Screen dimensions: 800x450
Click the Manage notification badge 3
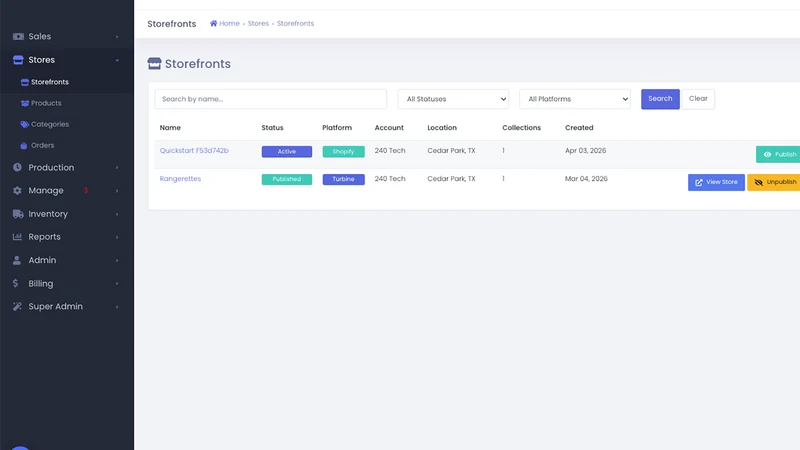click(x=86, y=190)
